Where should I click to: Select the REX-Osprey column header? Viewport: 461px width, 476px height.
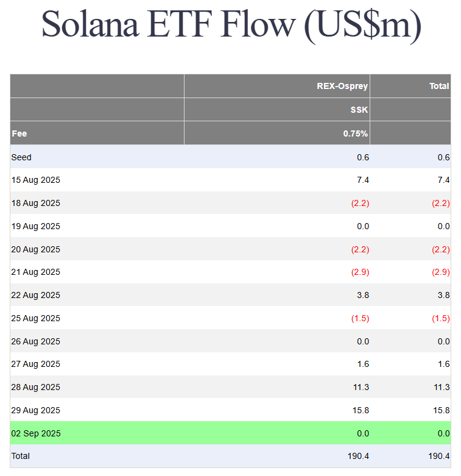[x=342, y=86]
